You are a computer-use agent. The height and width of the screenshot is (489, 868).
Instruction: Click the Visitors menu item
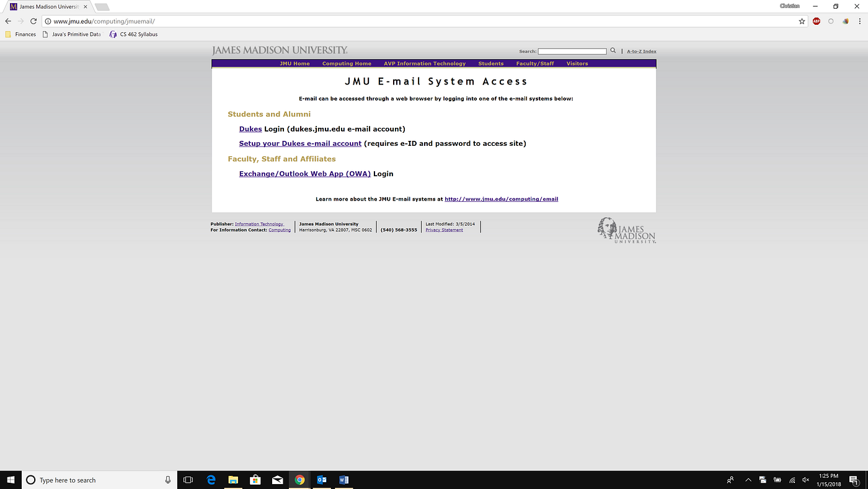click(577, 63)
